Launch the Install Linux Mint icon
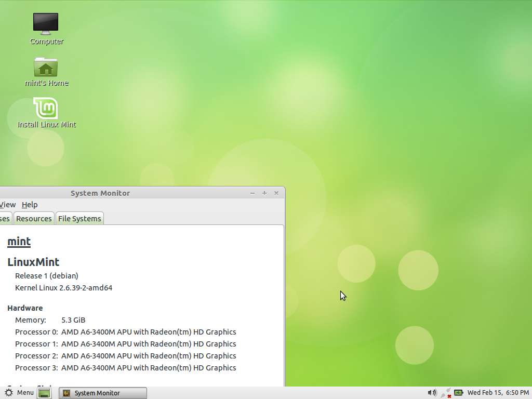The height and width of the screenshot is (399, 532). click(46, 113)
